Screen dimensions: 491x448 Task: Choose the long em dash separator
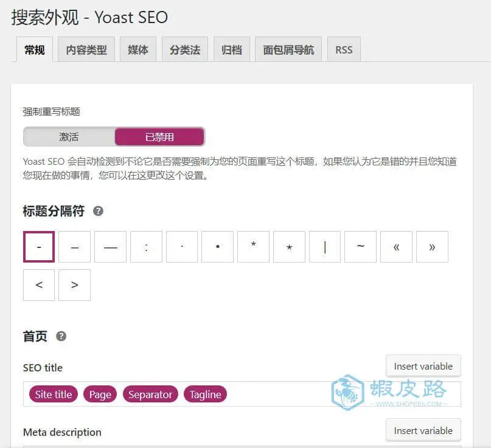[111, 247]
